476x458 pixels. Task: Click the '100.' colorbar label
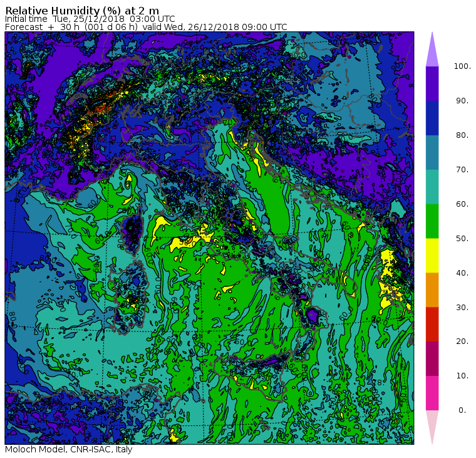pyautogui.click(x=462, y=66)
